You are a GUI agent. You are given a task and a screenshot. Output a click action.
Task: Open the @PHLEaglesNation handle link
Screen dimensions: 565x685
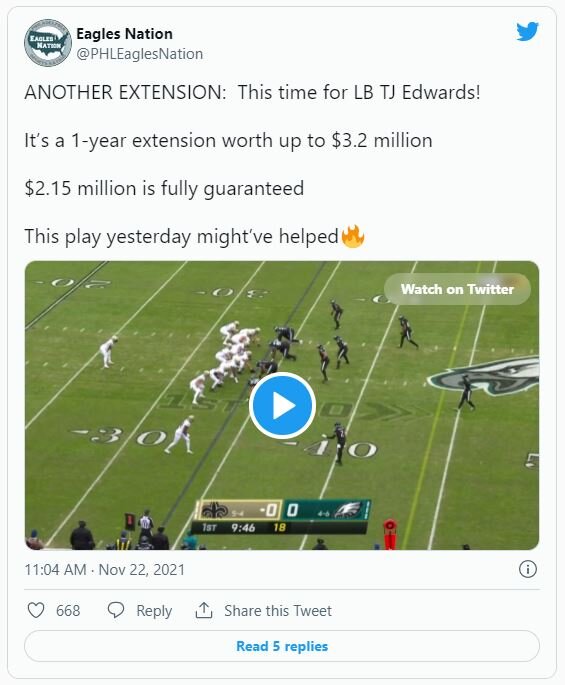pos(139,54)
